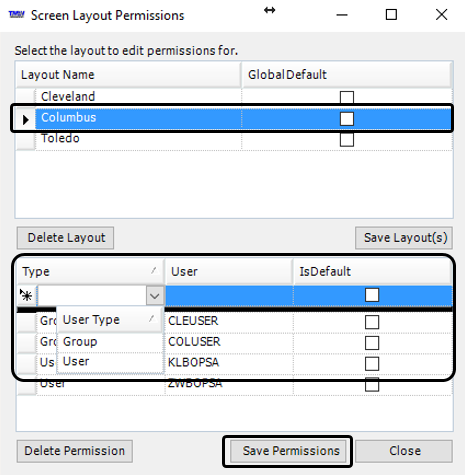Tick IsDefault checkbox for KLBOPSA
Viewport: 465px width, 475px height.
coord(372,364)
